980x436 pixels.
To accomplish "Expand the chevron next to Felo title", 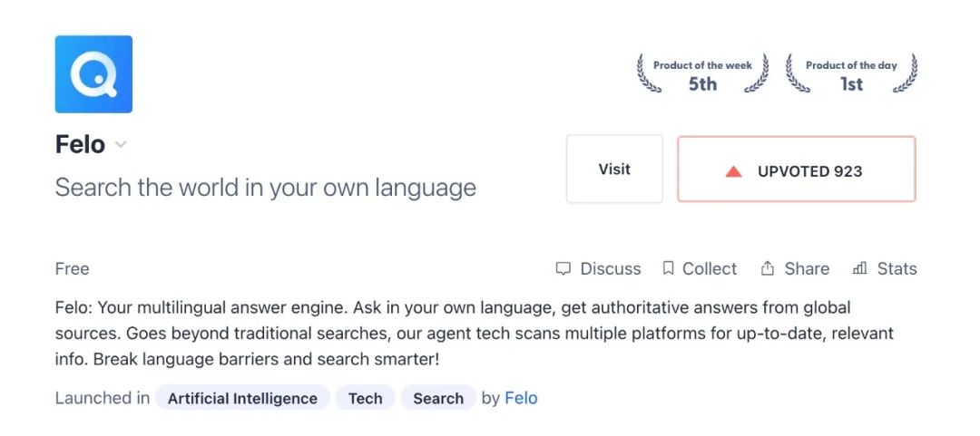I will coord(121,145).
